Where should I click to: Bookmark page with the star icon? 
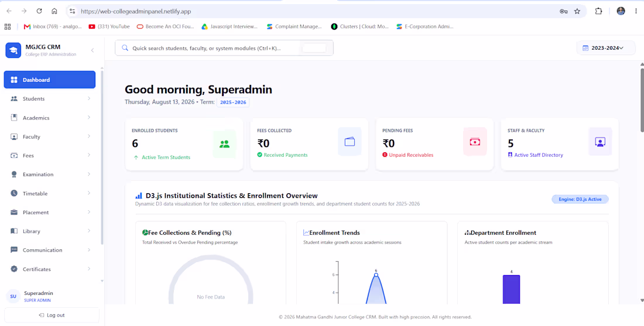tap(577, 11)
